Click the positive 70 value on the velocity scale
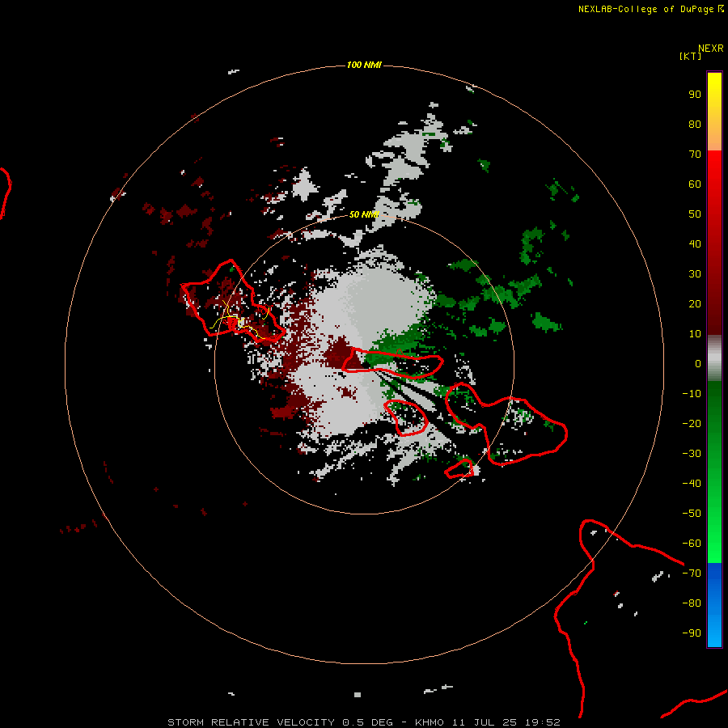 point(695,154)
